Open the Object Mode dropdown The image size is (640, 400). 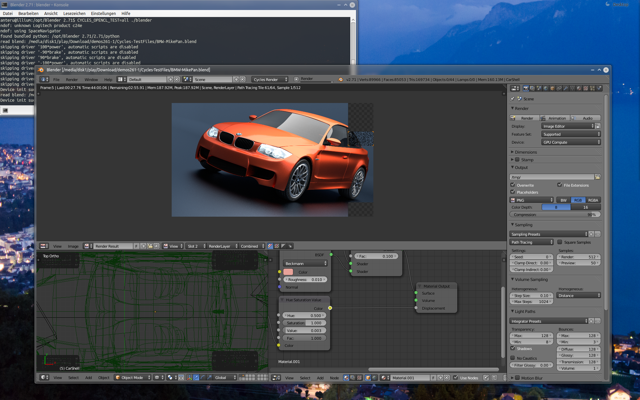(x=133, y=378)
